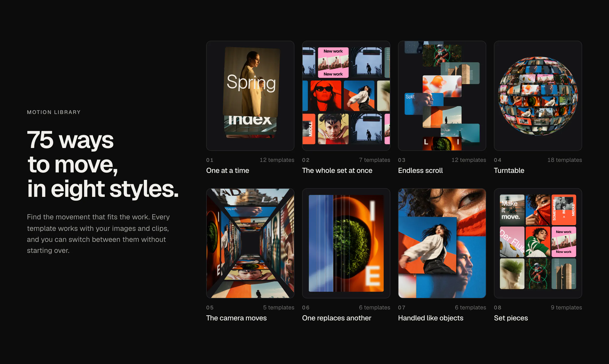
Task: Open the 'Set pieces' style link
Action: coord(511,318)
